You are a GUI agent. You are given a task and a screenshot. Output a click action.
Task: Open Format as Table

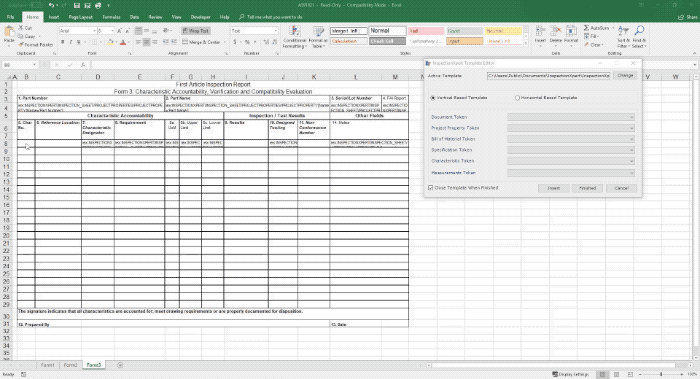tap(318, 37)
